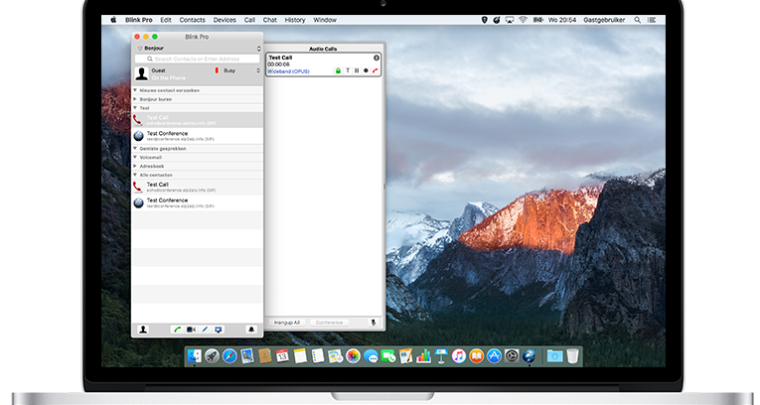Open the History menu in menu bar
760x405 pixels.
pos(295,19)
